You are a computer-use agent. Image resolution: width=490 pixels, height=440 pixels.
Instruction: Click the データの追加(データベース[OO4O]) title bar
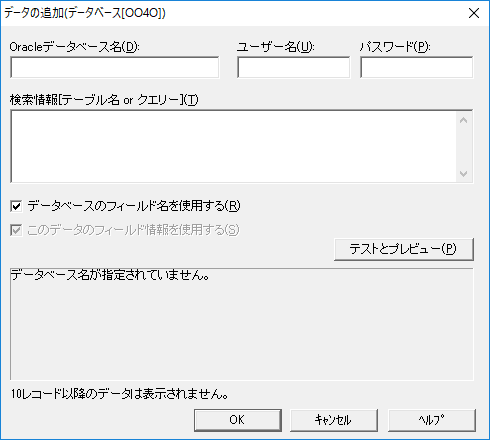[x=233, y=13]
